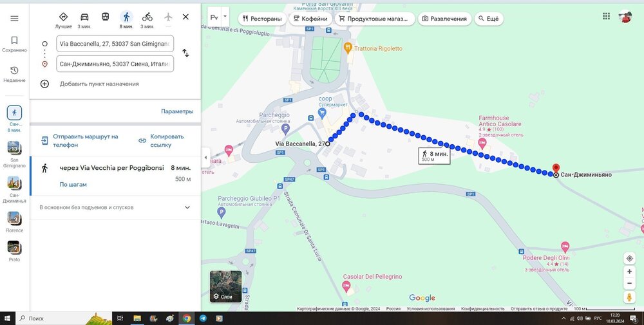Click Копировать ссылку button
The width and height of the screenshot is (644, 325).
pyautogui.click(x=162, y=141)
